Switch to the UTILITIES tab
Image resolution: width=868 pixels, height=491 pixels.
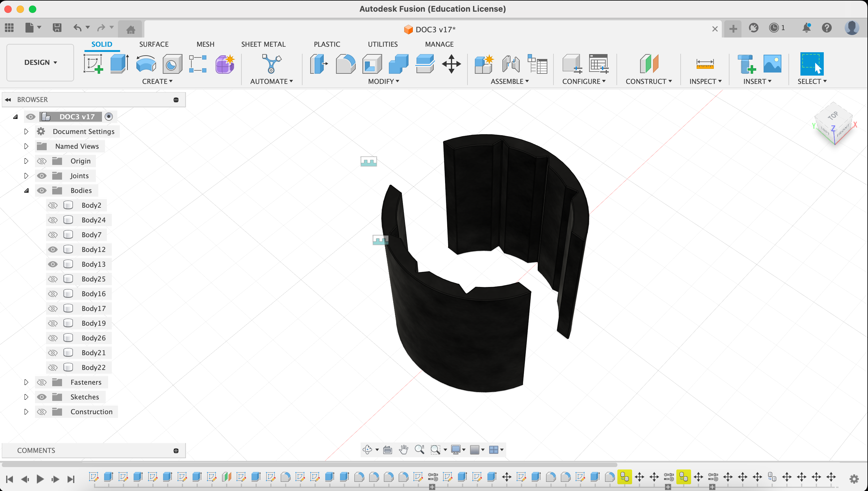tap(383, 44)
